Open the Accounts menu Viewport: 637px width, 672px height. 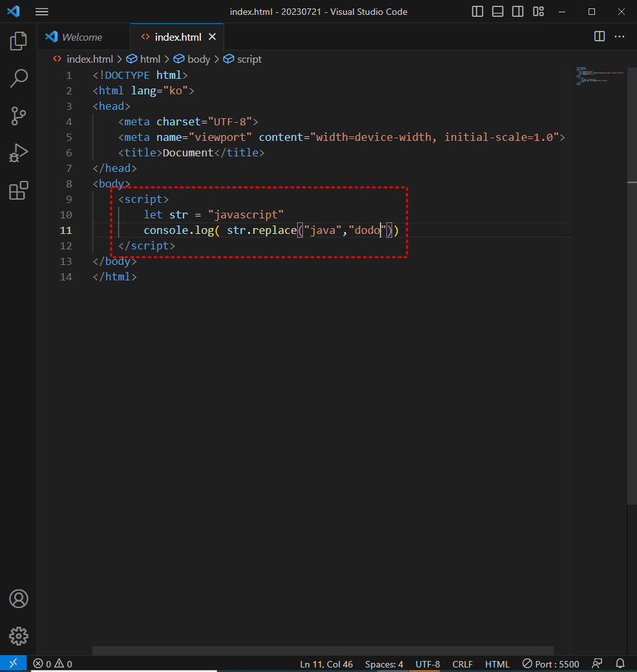click(19, 599)
